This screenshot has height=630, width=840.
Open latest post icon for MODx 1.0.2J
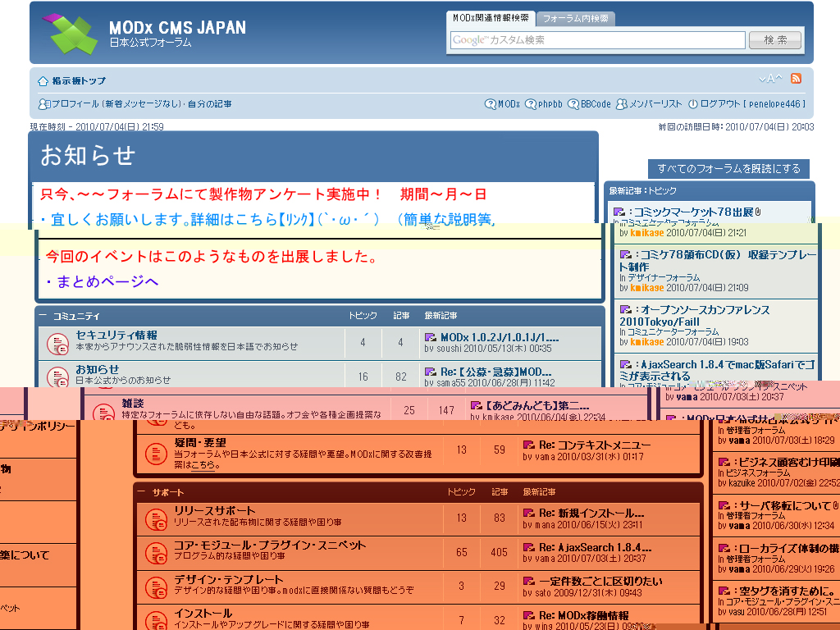click(x=431, y=337)
